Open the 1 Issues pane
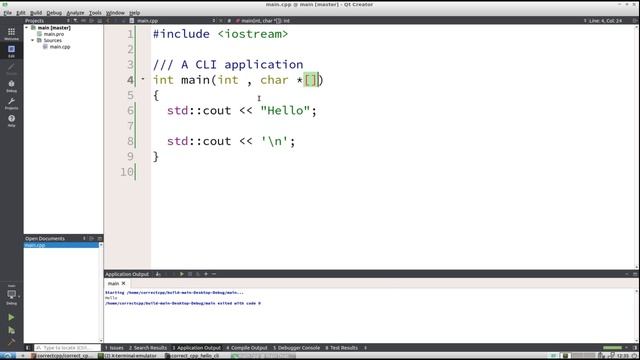This screenshot has height=360, width=640. [x=114, y=348]
